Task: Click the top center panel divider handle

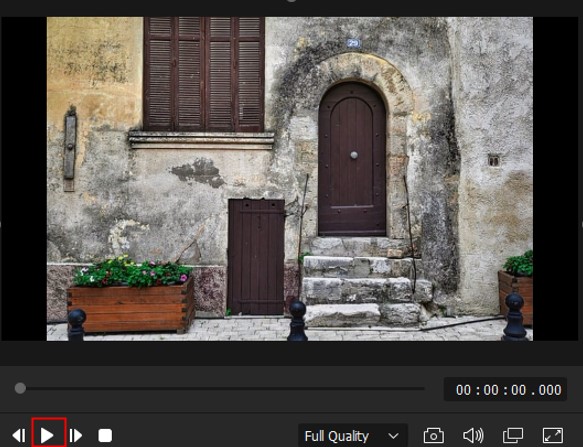Action: click(x=292, y=1)
